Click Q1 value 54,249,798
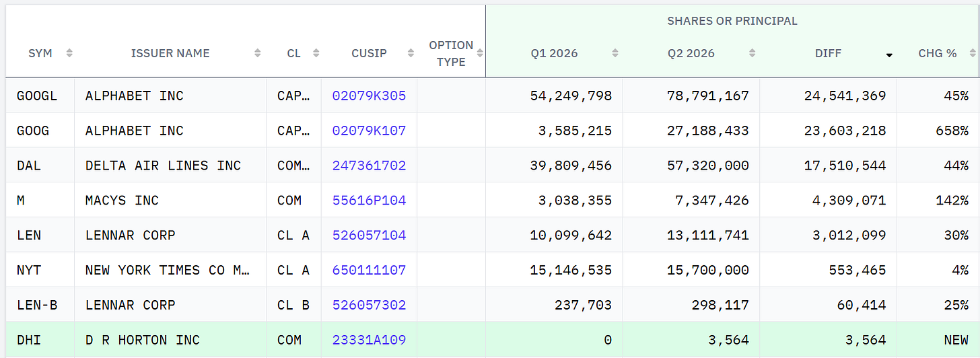The height and width of the screenshot is (358, 980). pos(571,96)
